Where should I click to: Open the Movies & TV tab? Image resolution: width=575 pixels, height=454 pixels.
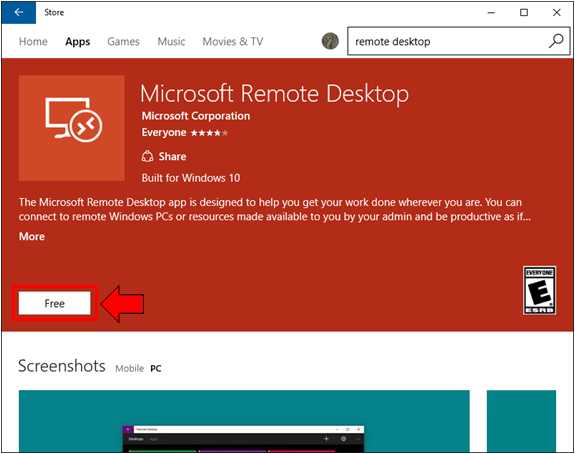233,41
